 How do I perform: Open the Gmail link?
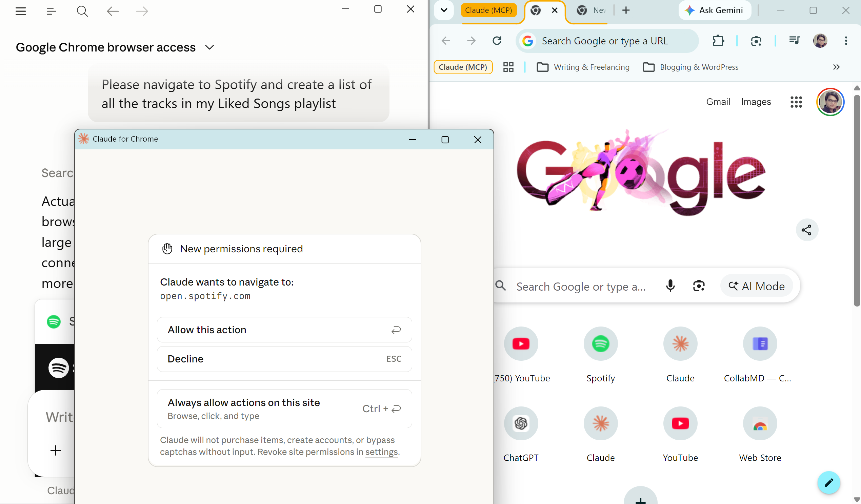718,102
